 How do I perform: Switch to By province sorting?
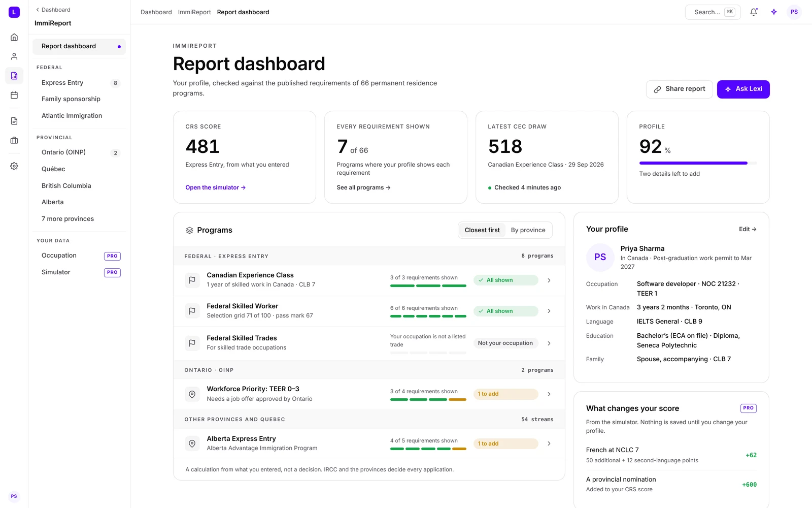(528, 230)
